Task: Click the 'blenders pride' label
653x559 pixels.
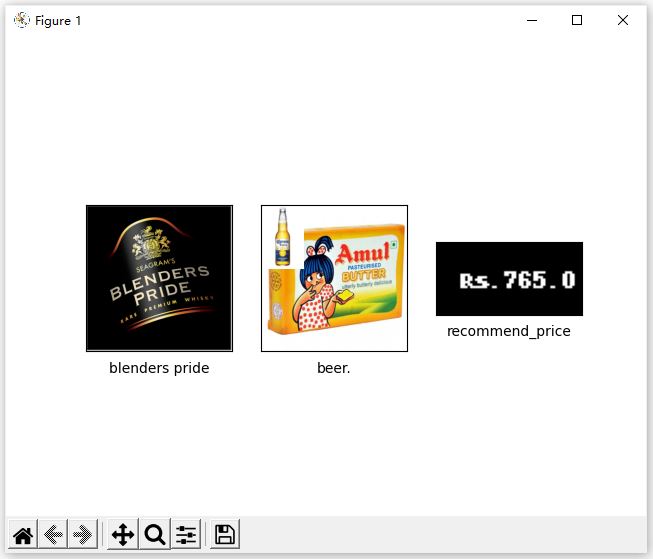Action: click(x=159, y=368)
